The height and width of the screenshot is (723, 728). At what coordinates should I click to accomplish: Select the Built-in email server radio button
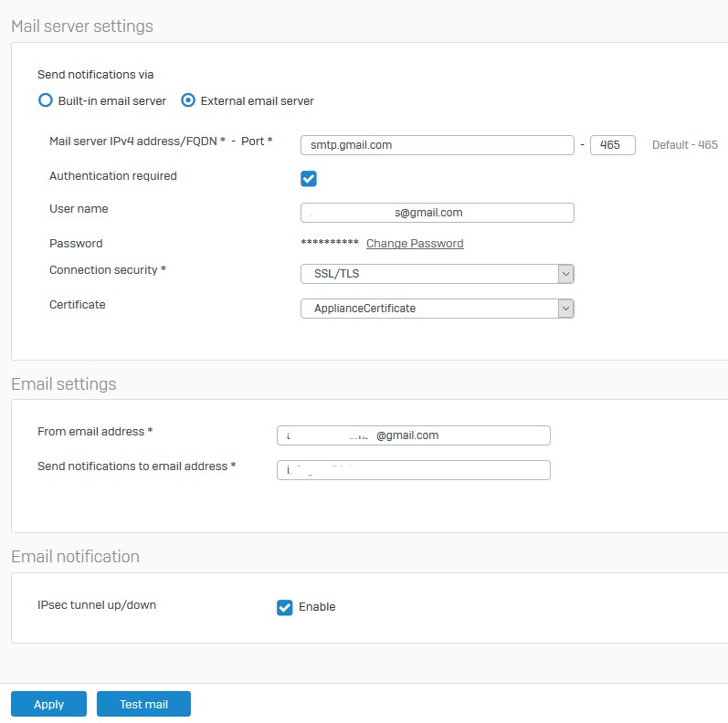(x=46, y=101)
